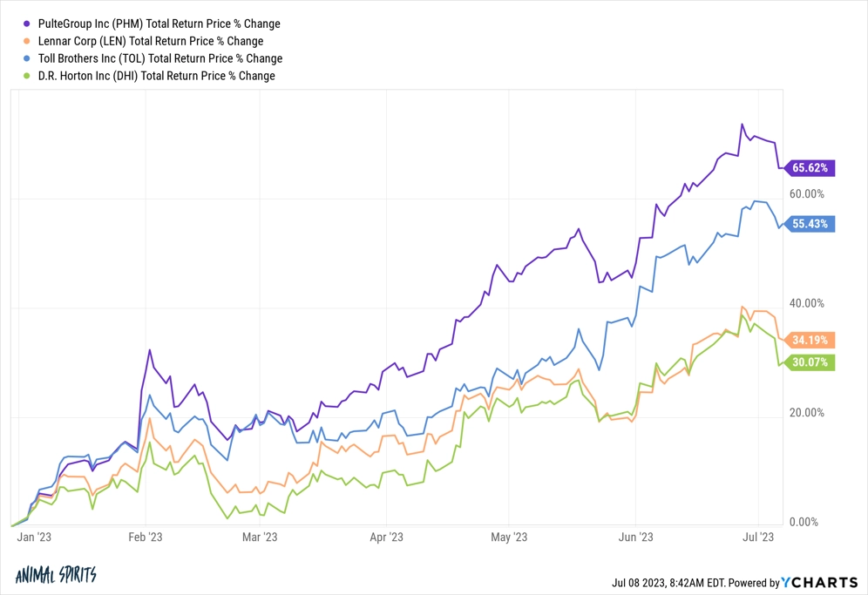Click the Animal Spirits logo

[x=56, y=575]
